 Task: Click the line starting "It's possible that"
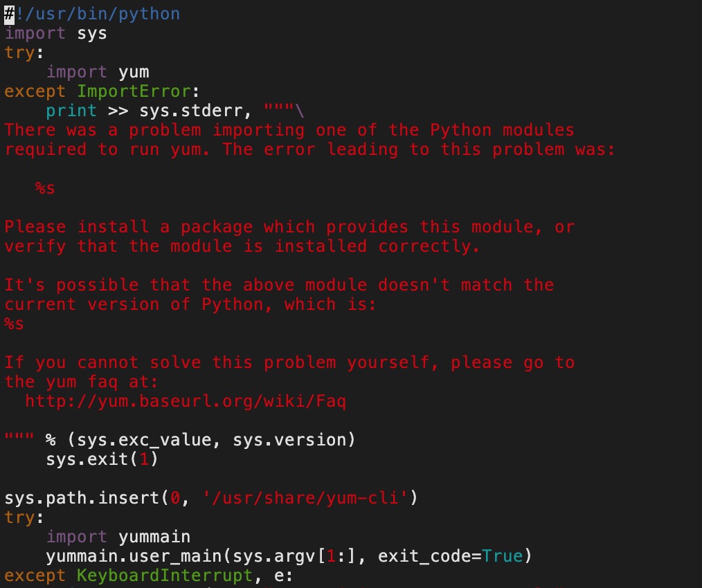point(280,285)
